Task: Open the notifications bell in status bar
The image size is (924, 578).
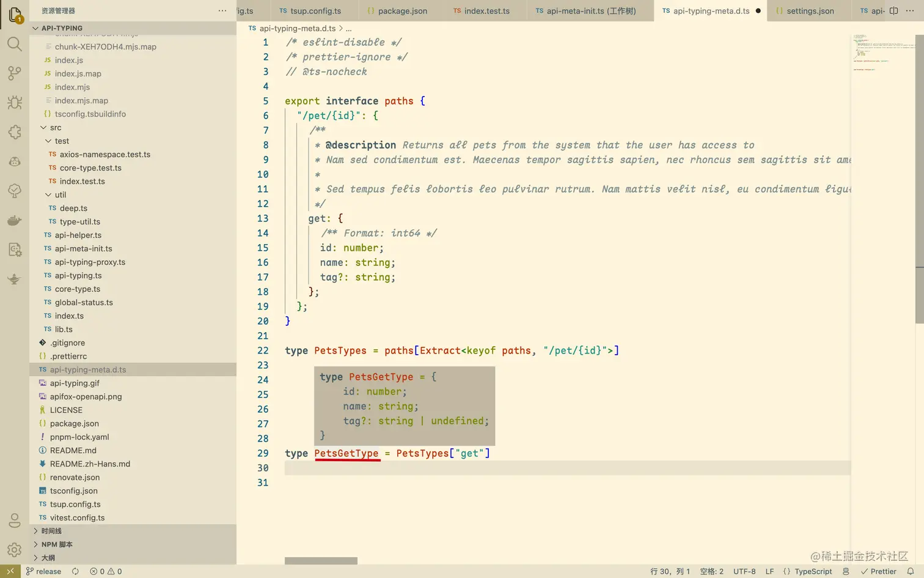Action: [911, 571]
